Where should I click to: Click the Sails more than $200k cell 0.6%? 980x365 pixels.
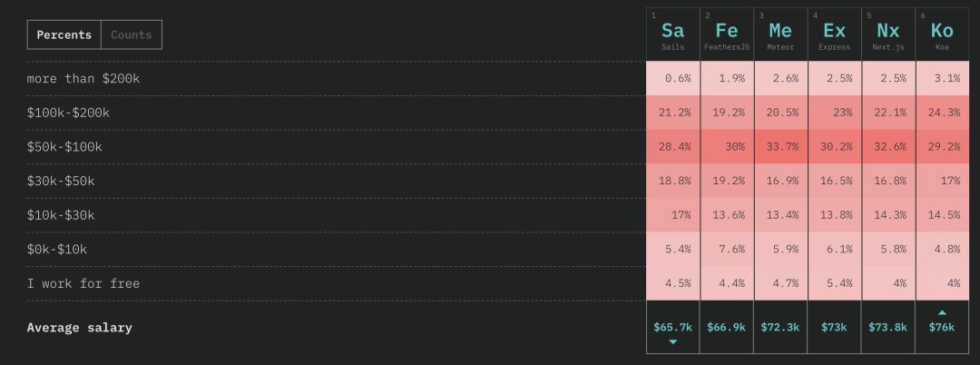673,79
